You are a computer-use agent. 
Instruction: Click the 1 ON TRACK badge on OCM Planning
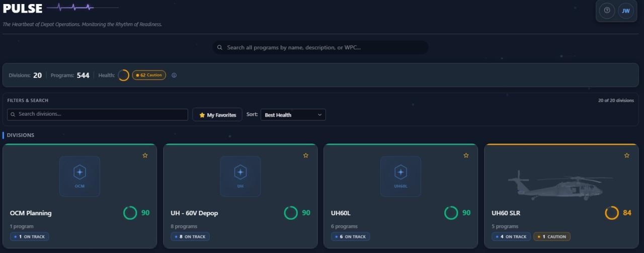[29, 236]
